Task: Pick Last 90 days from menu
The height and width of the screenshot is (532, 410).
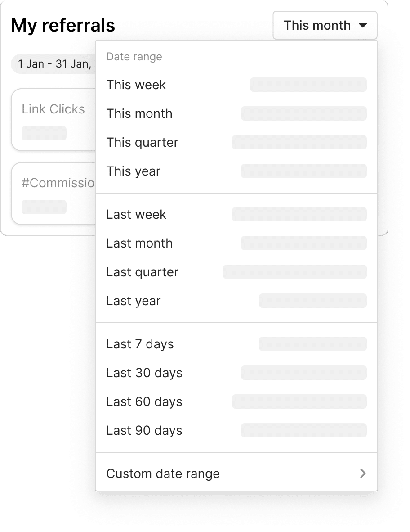Action: pyautogui.click(x=144, y=431)
